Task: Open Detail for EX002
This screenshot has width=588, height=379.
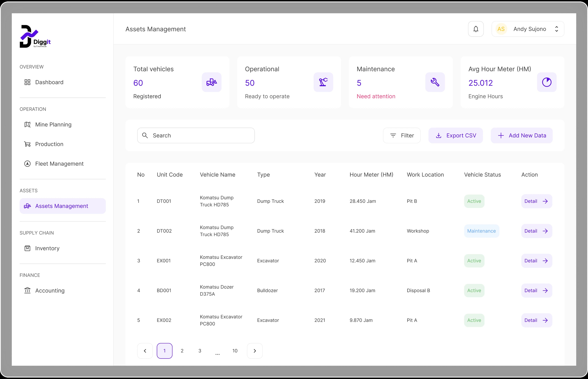Action: [x=537, y=320]
